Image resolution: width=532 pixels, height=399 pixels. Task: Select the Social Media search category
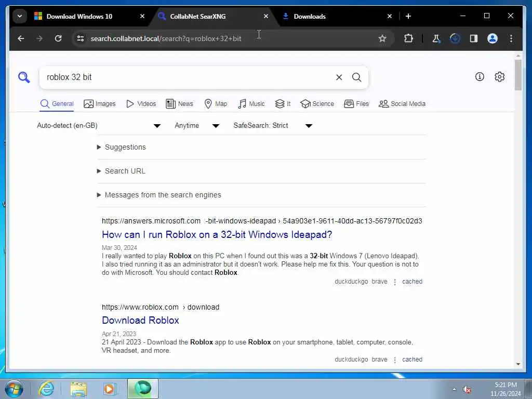click(402, 104)
